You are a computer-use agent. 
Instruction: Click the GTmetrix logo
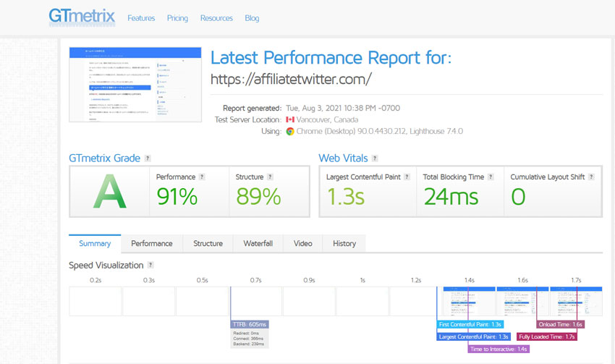coord(82,17)
